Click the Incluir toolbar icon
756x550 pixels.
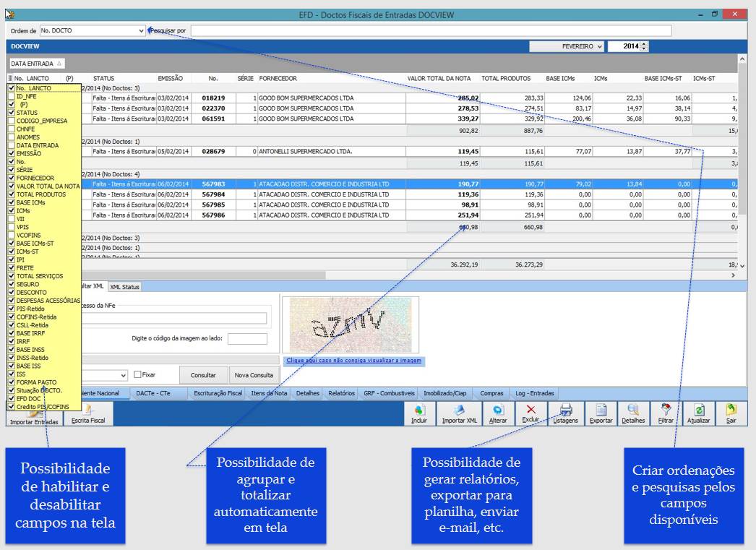pos(419,410)
